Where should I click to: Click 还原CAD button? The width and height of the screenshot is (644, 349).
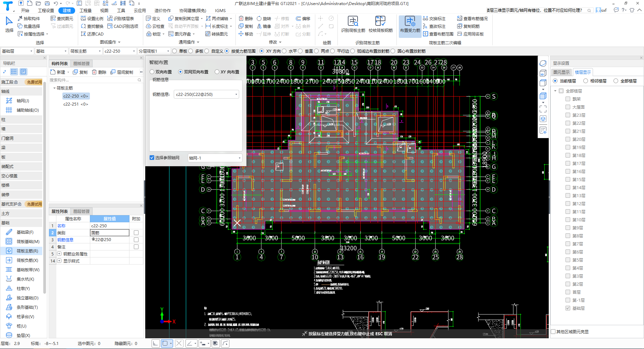point(92,34)
